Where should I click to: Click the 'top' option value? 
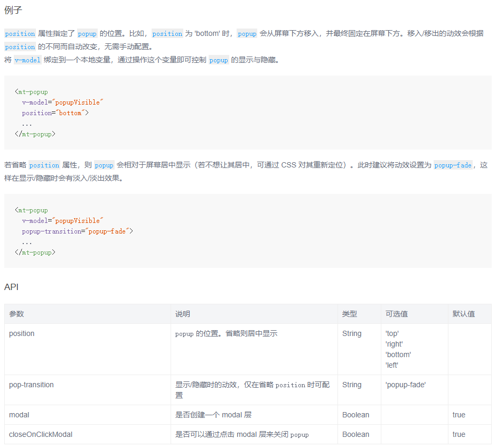392,333
